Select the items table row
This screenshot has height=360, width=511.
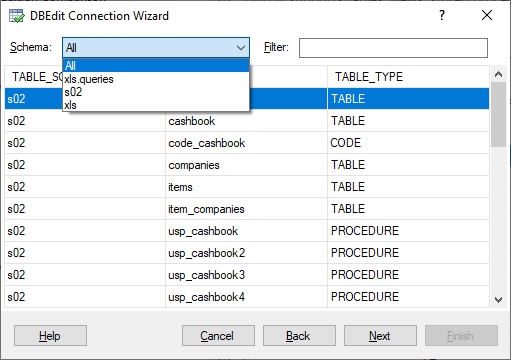[247, 187]
